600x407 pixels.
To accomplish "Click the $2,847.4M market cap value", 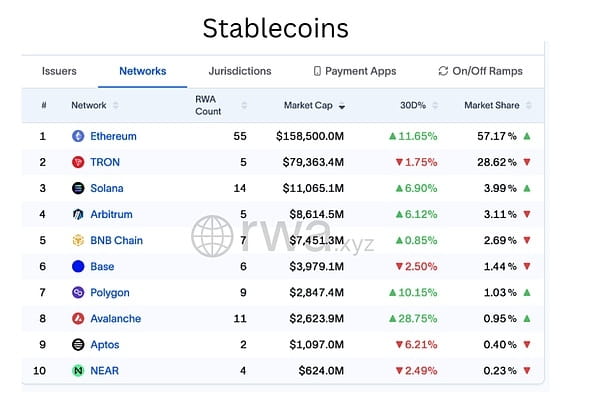I will click(x=316, y=293).
